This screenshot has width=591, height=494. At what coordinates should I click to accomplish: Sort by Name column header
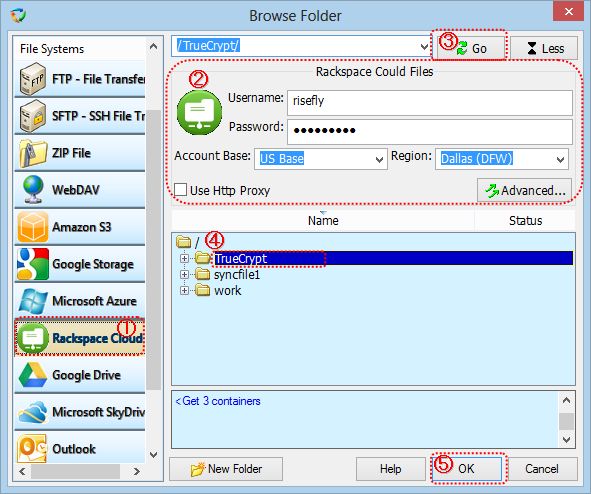pos(323,220)
